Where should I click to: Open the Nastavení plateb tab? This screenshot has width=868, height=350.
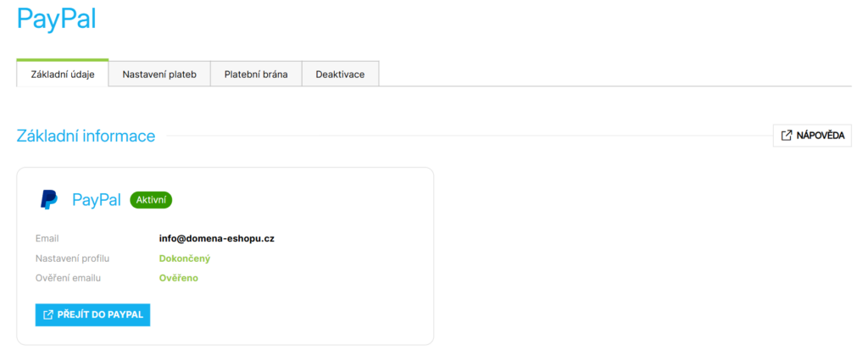pos(159,75)
